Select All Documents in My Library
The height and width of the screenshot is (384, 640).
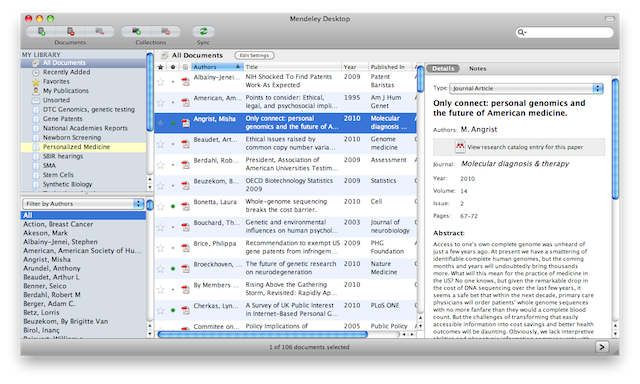83,63
